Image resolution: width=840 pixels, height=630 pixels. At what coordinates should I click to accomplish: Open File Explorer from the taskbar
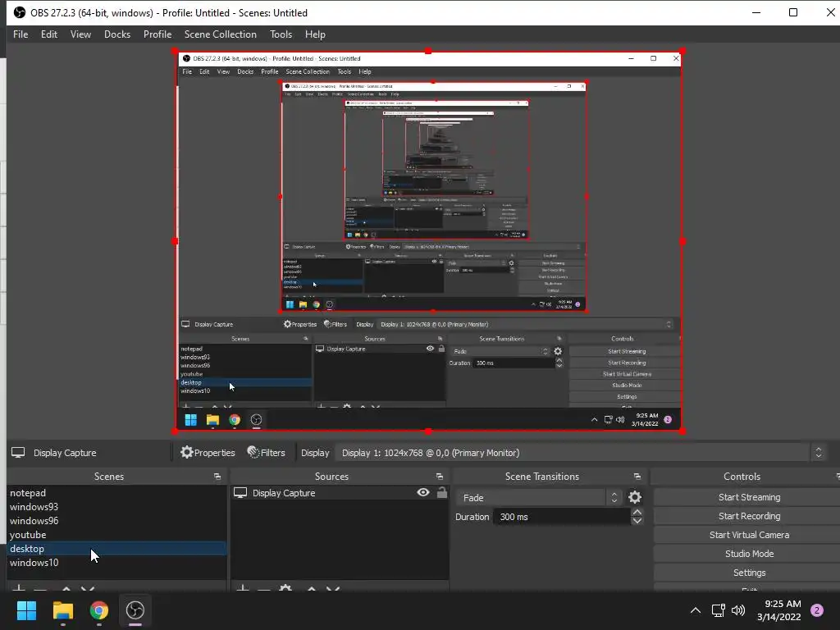pos(62,610)
